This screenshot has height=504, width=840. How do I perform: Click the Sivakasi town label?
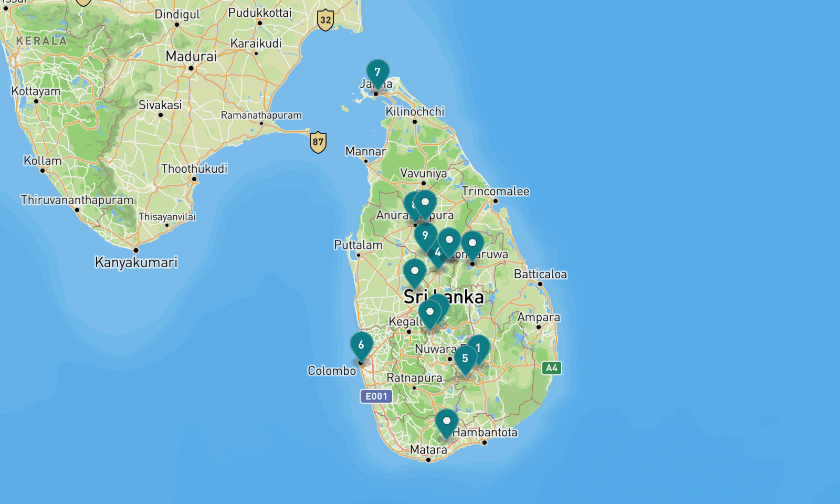tap(160, 105)
